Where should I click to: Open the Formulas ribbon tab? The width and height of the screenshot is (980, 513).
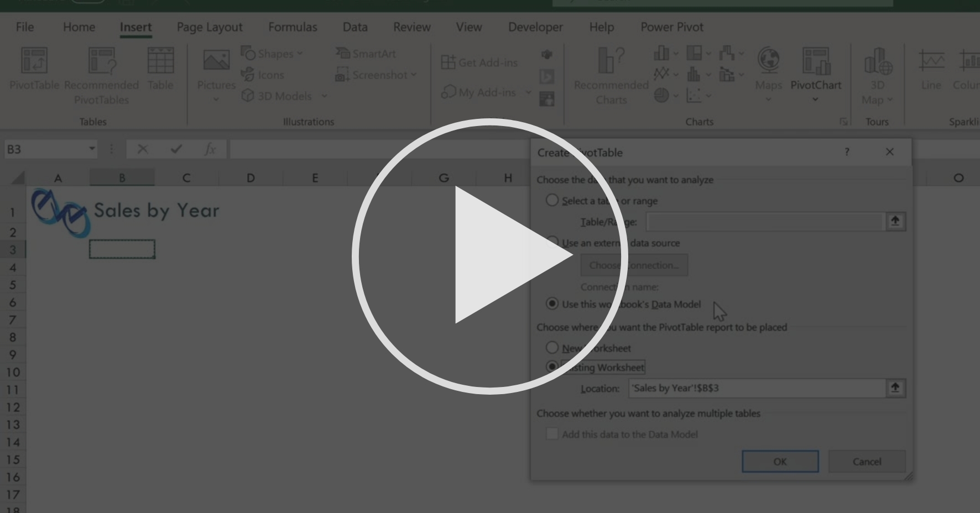pyautogui.click(x=293, y=27)
